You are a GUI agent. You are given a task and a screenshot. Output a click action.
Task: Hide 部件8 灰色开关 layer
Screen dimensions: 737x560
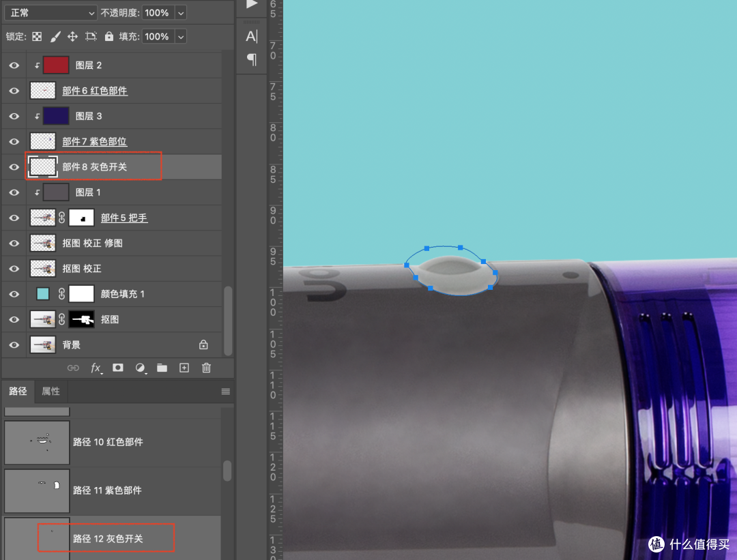tap(14, 167)
